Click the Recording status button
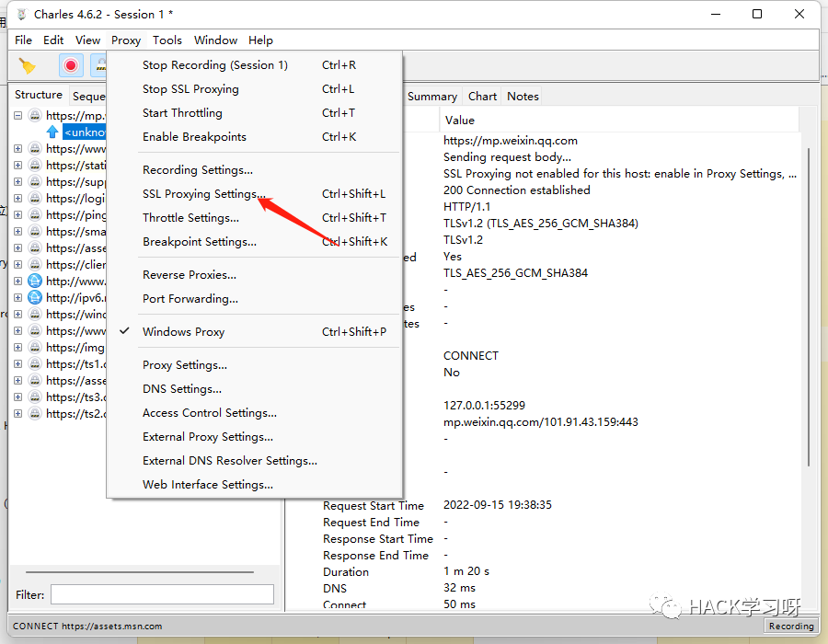The height and width of the screenshot is (644, 828). (791, 626)
